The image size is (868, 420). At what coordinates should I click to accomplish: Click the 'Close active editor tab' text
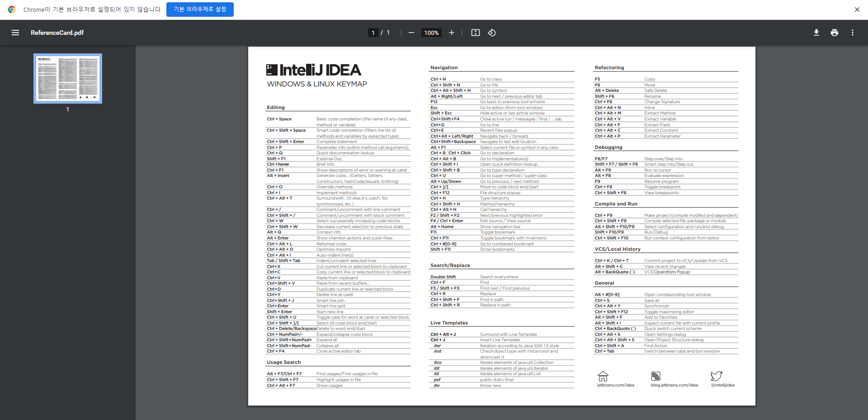click(x=339, y=351)
